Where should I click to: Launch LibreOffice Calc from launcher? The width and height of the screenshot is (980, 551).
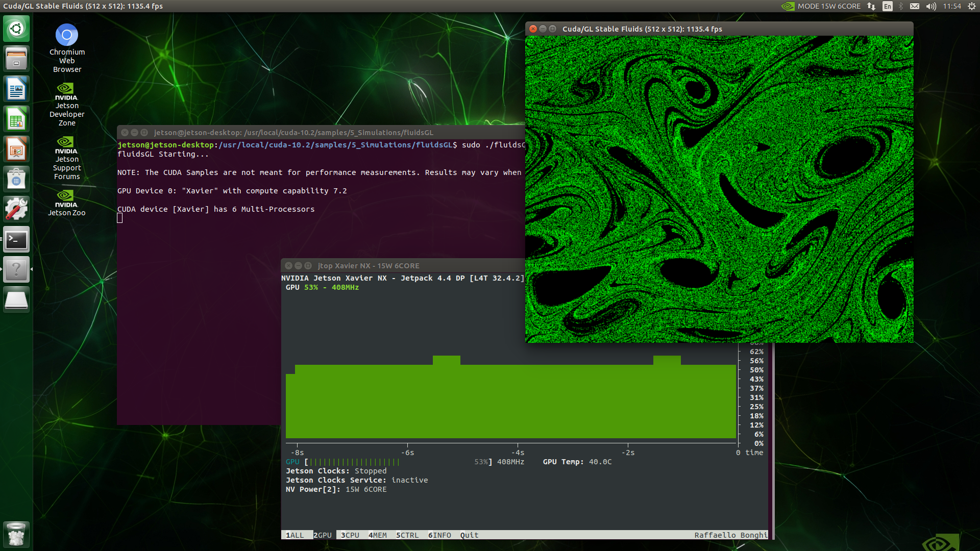pyautogui.click(x=16, y=119)
